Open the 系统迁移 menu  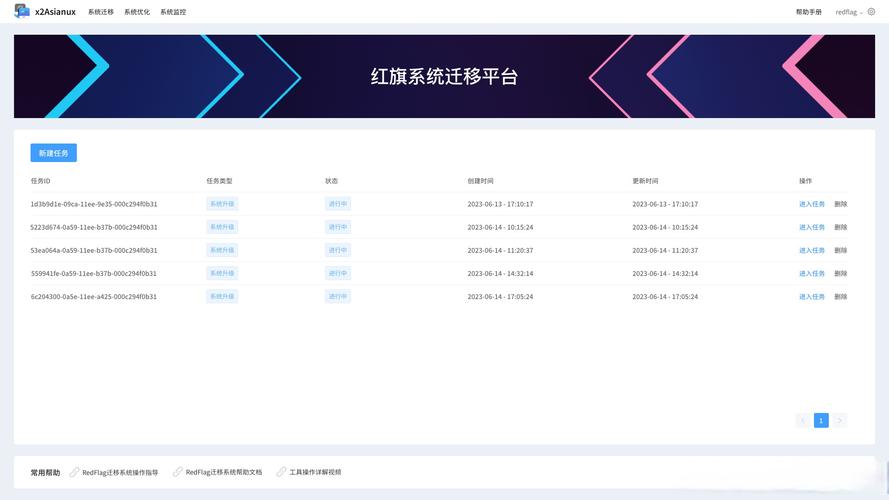tap(101, 12)
